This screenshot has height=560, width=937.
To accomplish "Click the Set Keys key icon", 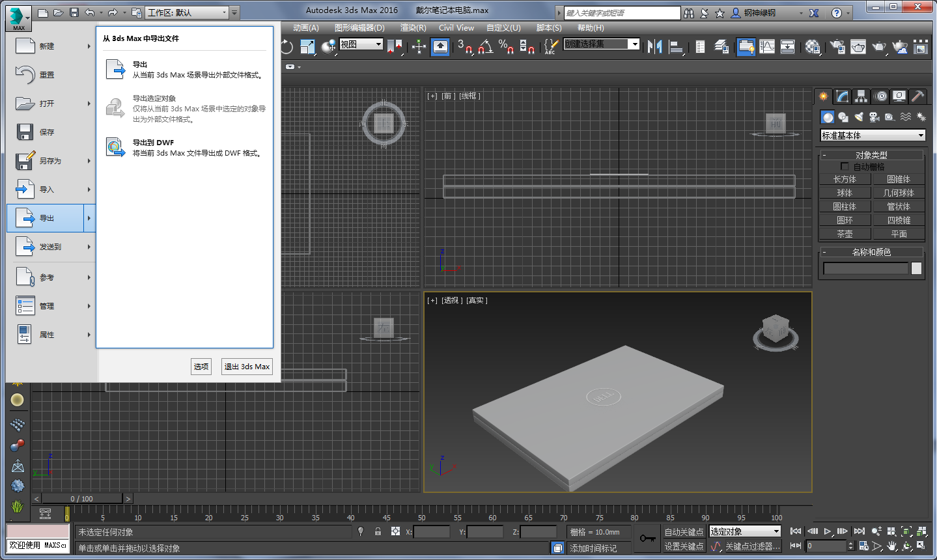I will (x=648, y=539).
